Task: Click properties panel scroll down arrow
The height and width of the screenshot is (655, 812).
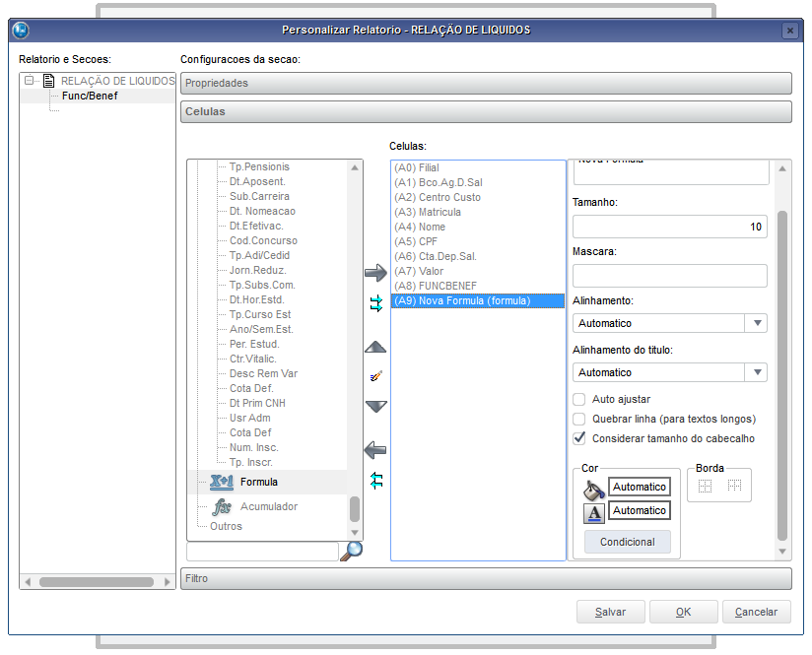Action: click(x=782, y=552)
